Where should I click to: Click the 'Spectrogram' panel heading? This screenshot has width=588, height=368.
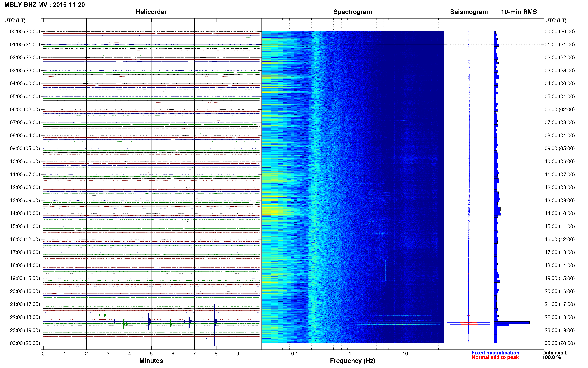point(352,12)
